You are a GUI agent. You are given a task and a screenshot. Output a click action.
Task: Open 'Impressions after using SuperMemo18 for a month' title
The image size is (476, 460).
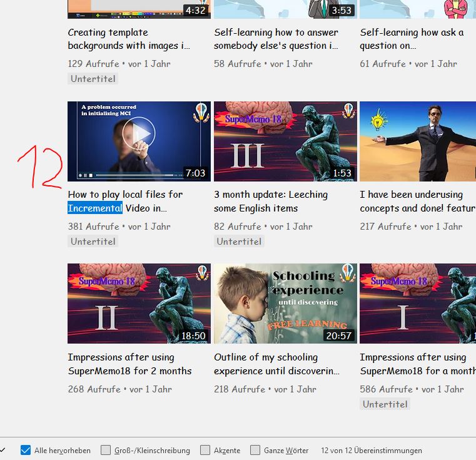click(x=418, y=364)
